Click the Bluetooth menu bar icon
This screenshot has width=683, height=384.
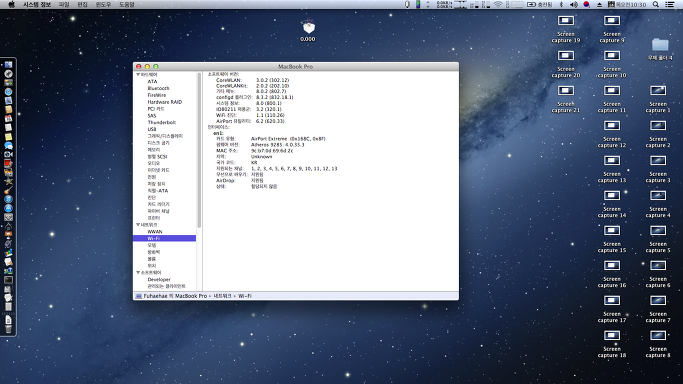coord(561,4)
